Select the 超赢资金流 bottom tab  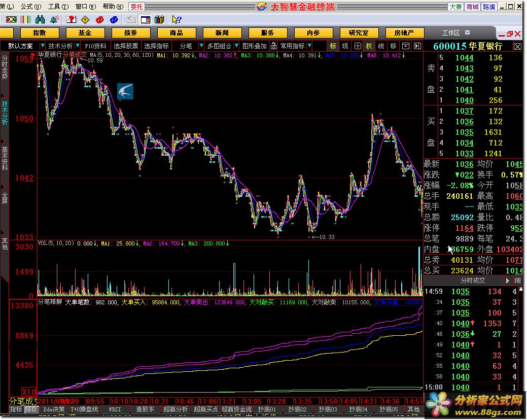coord(236,409)
